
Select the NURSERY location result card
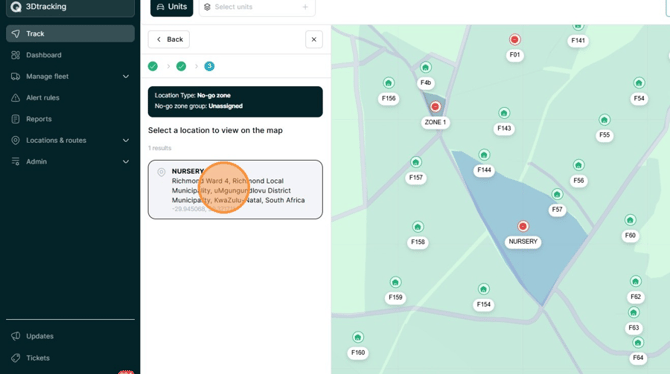(x=235, y=190)
